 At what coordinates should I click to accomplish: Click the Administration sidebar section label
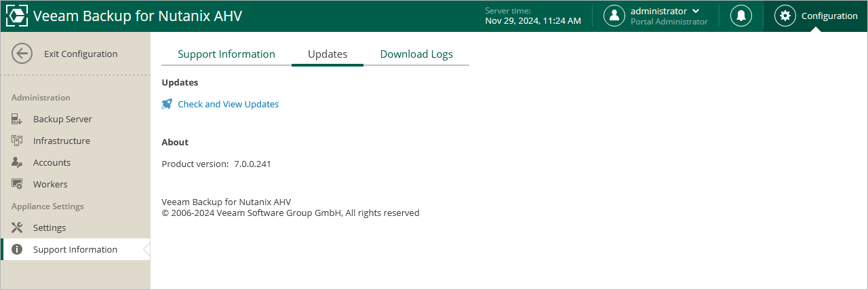pyautogui.click(x=41, y=98)
